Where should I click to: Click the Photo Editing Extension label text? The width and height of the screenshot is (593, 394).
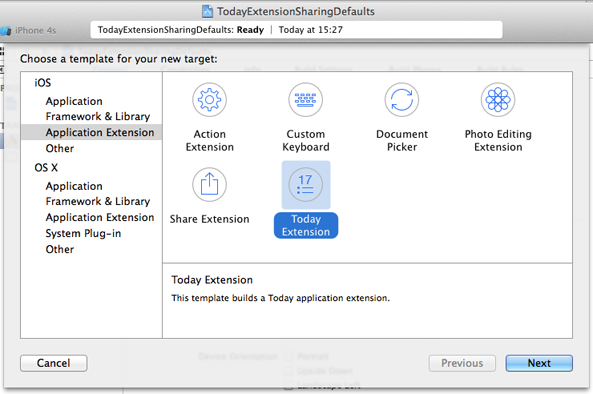coord(498,141)
